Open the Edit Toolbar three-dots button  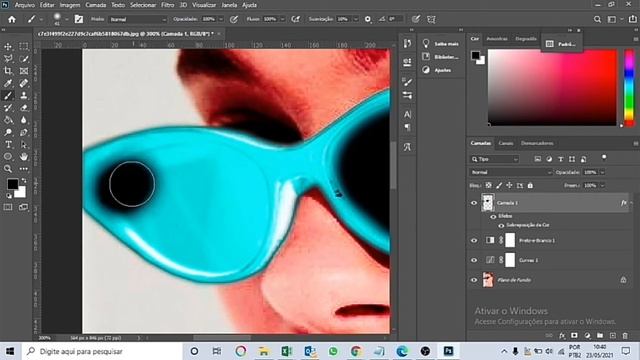pos(24,169)
